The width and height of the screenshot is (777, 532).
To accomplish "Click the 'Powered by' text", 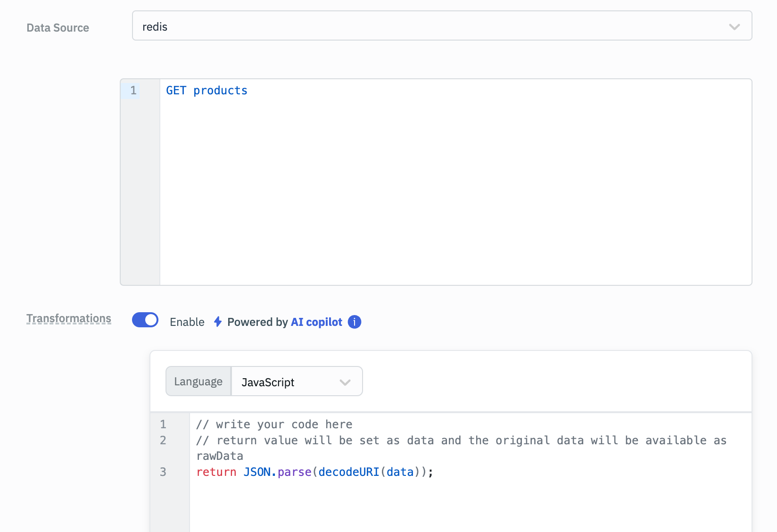I will (x=257, y=322).
